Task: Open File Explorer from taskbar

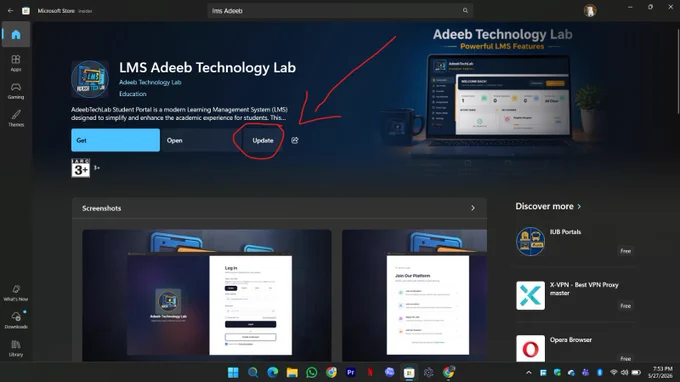Action: point(292,372)
